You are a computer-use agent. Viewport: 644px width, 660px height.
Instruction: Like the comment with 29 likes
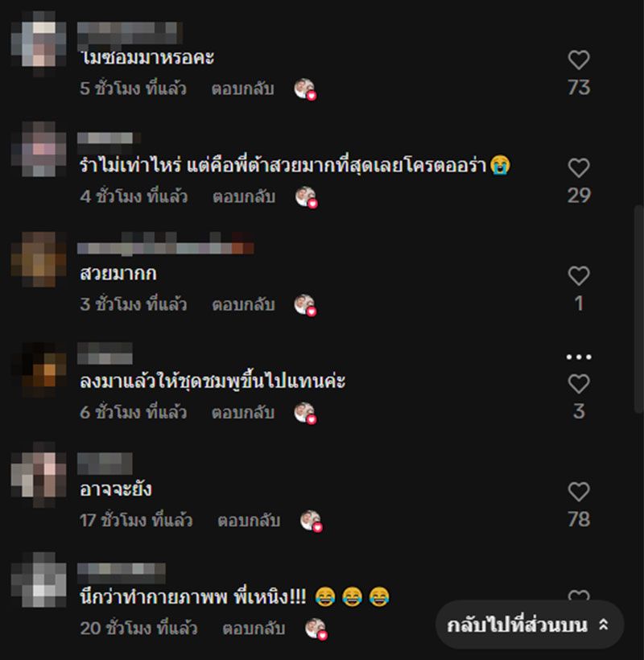pyautogui.click(x=579, y=168)
